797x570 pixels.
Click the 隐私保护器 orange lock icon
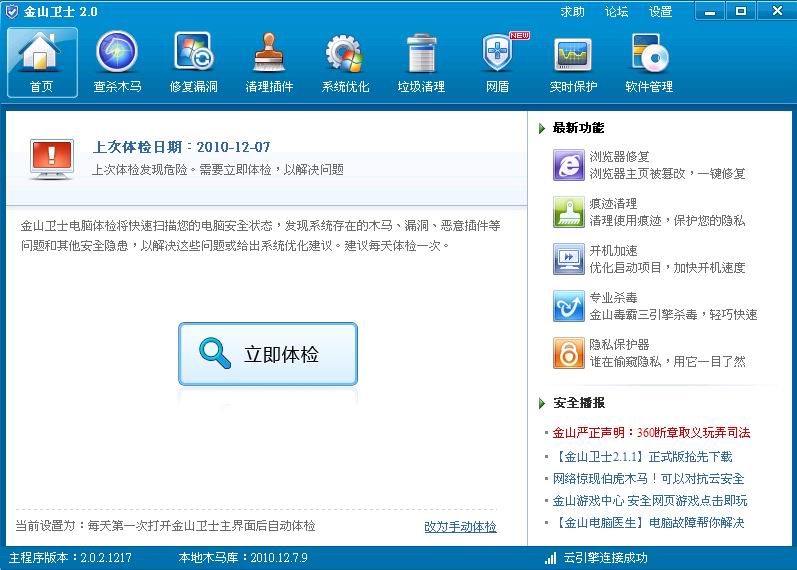pyautogui.click(x=568, y=353)
